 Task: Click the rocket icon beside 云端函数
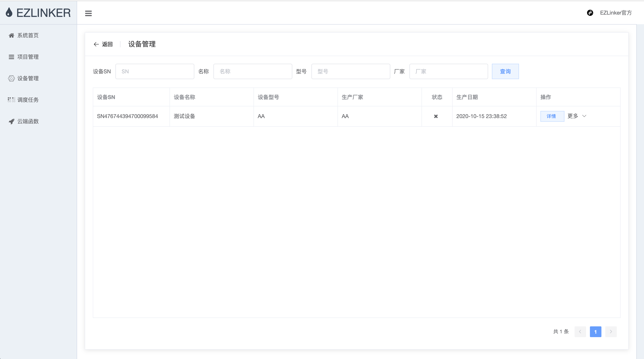pos(11,122)
